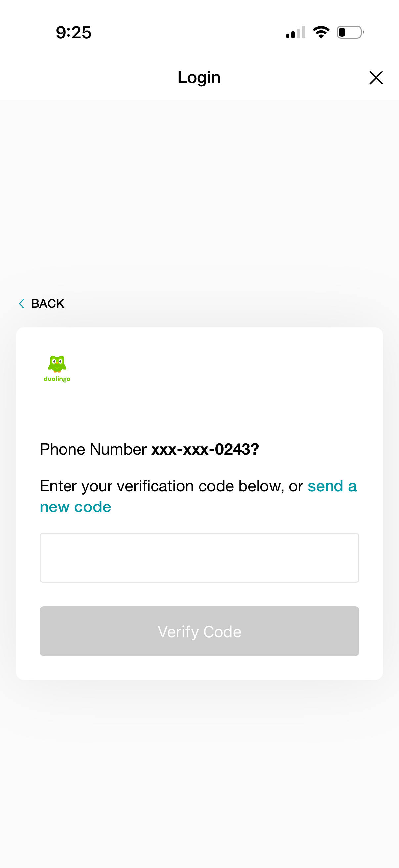Image resolution: width=399 pixels, height=868 pixels.
Task: Tap the blank gray area below the card
Action: pyautogui.click(x=199, y=775)
